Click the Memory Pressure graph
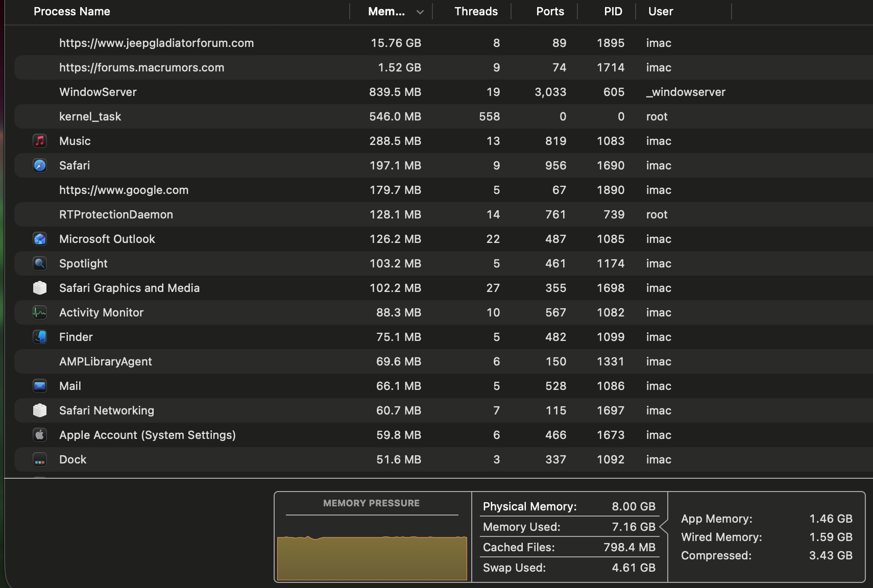The image size is (873, 588). tap(372, 557)
